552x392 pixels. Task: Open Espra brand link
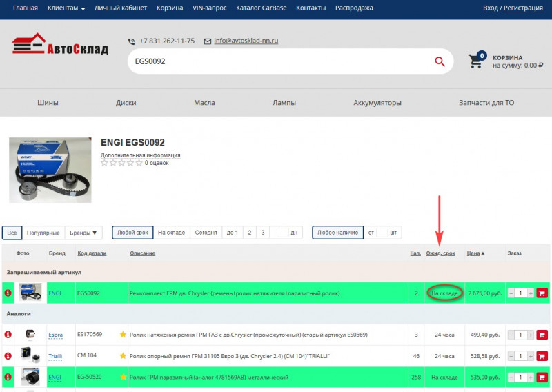(x=55, y=335)
